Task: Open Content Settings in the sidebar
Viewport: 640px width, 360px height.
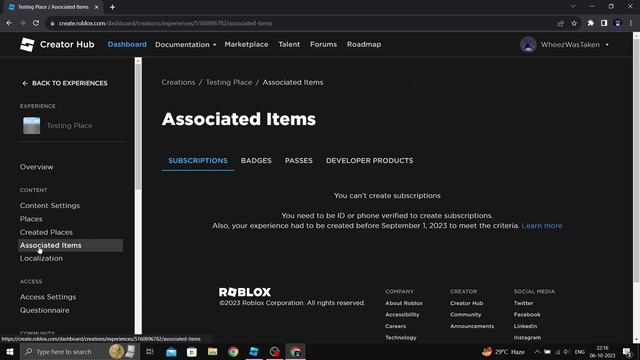Action: (50, 205)
